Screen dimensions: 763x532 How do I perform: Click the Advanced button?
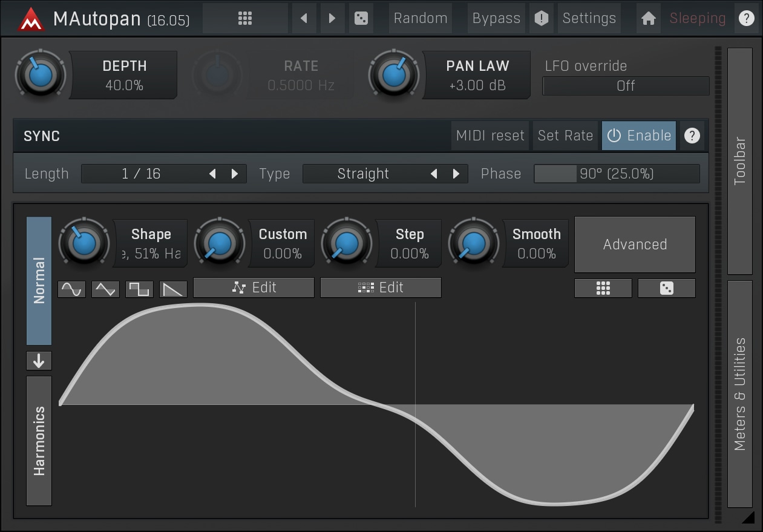tap(635, 245)
